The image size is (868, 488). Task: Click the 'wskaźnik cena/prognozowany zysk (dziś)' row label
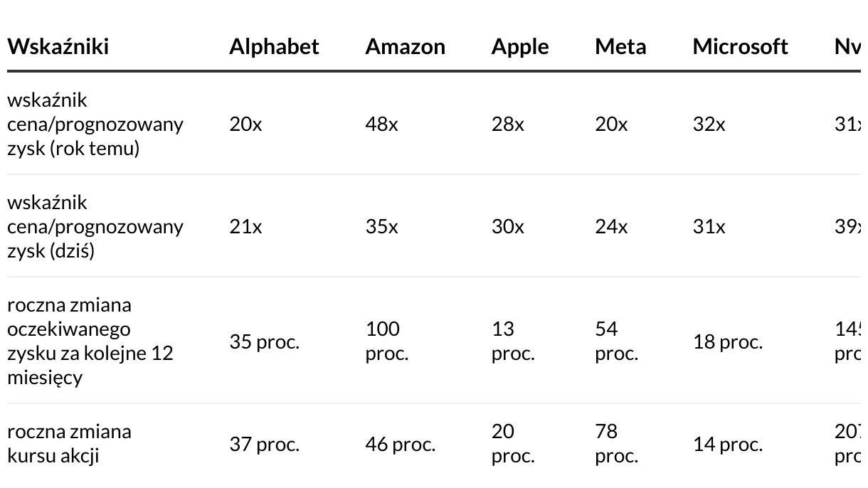click(x=95, y=227)
